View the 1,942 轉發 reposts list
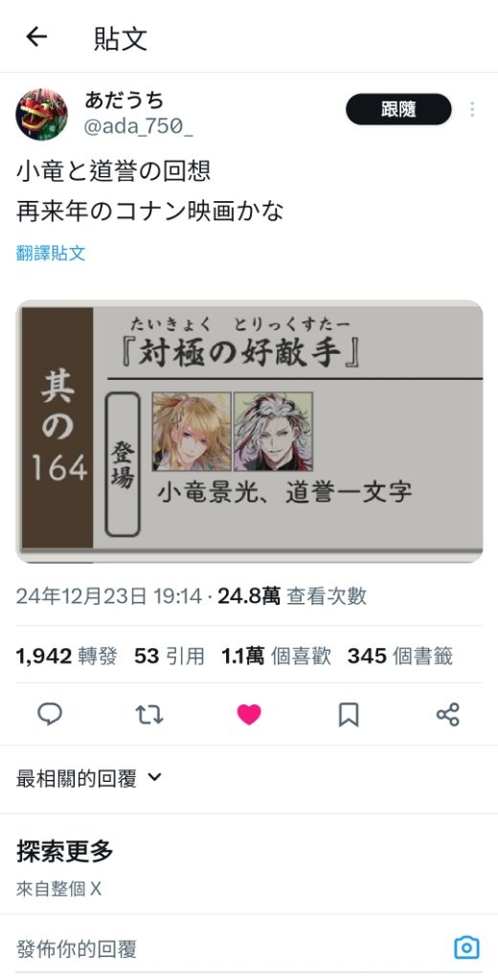The height and width of the screenshot is (980, 498). click(x=66, y=657)
